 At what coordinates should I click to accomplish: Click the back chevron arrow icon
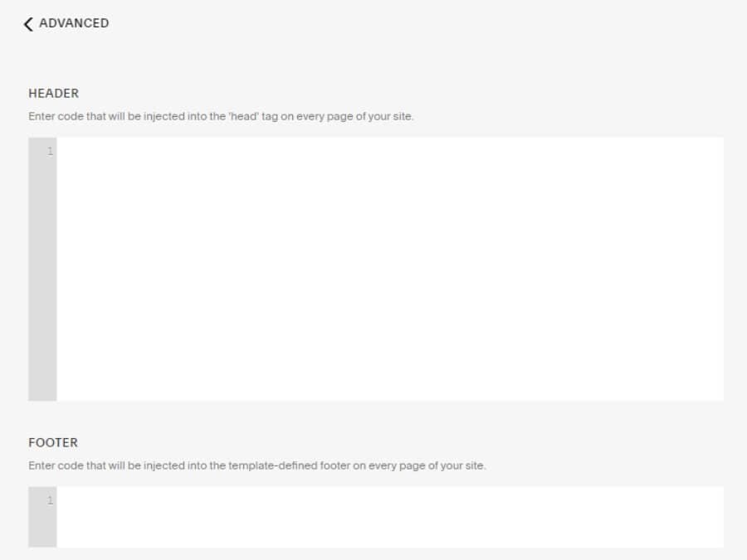click(x=29, y=24)
